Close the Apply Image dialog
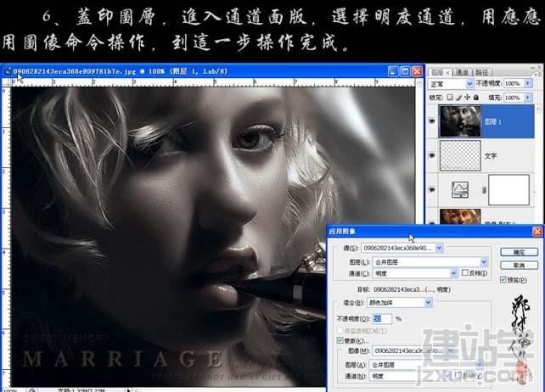This screenshot has width=545, height=392. [x=537, y=232]
